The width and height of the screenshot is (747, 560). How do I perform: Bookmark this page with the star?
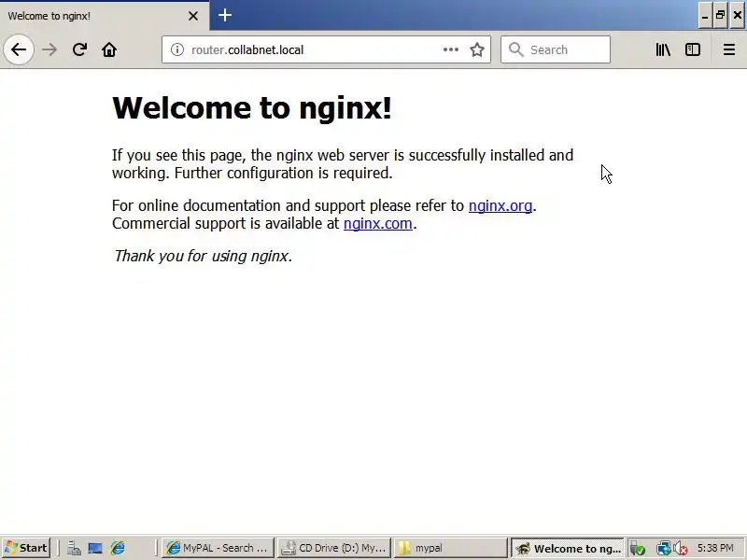(x=477, y=49)
